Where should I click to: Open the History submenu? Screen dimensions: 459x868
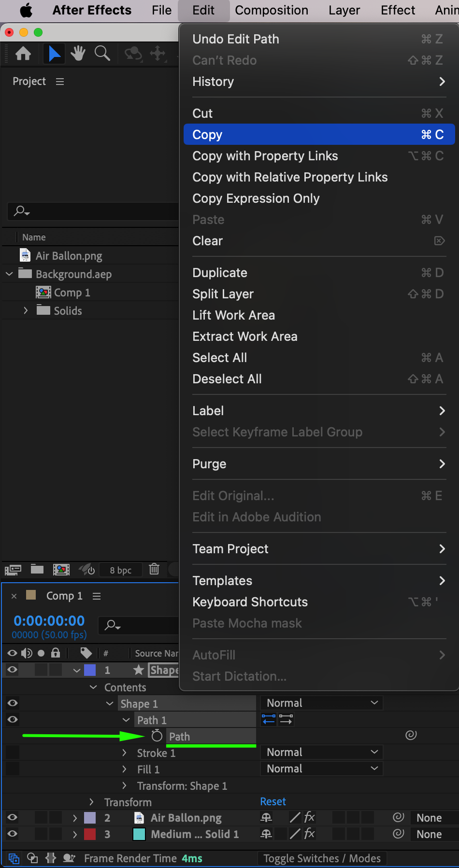tap(319, 81)
